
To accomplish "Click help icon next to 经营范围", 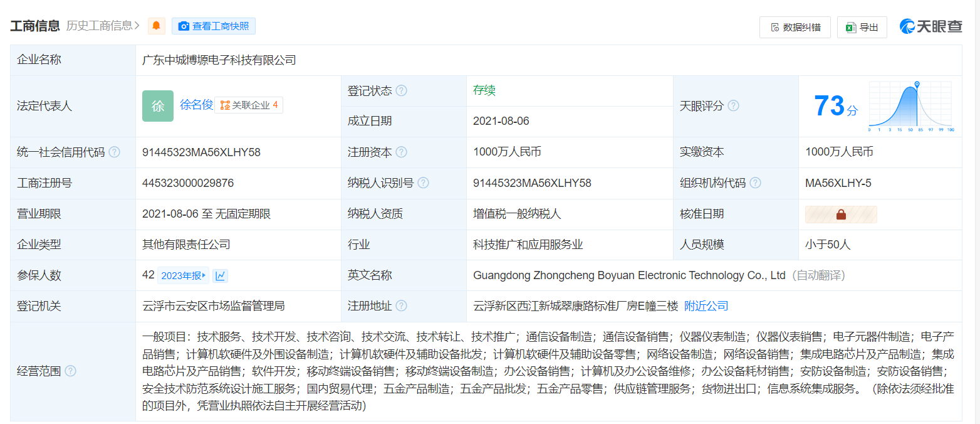I will pyautogui.click(x=70, y=371).
